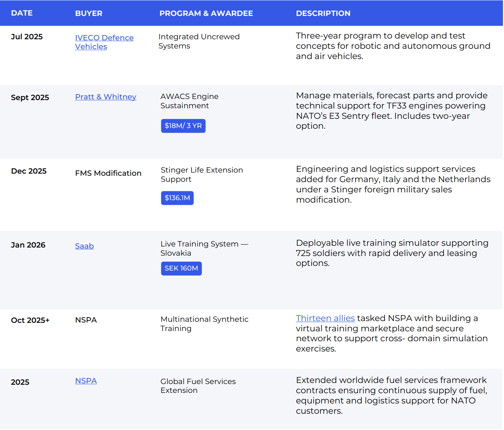Click the $136.1M value badge
Image resolution: width=504 pixels, height=430 pixels.
[x=177, y=198]
